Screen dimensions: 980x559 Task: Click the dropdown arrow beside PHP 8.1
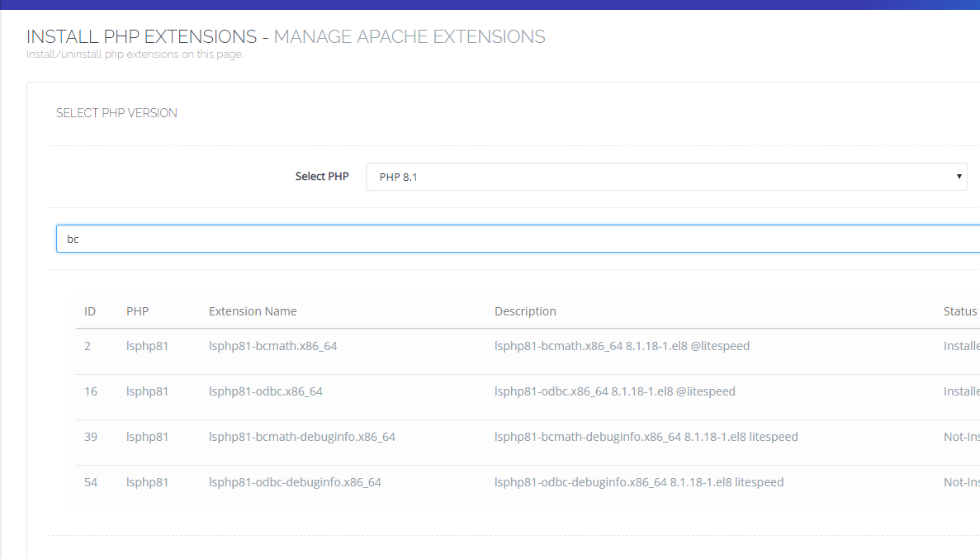coord(958,176)
